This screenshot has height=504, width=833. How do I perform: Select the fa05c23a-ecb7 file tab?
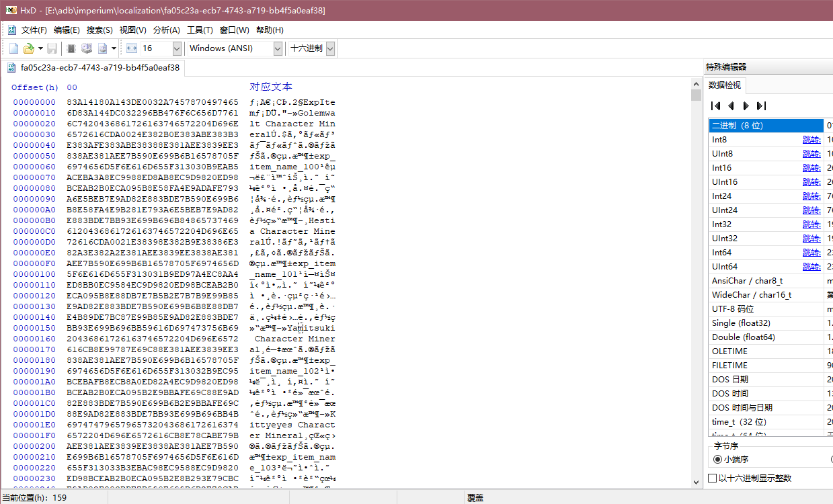click(93, 68)
